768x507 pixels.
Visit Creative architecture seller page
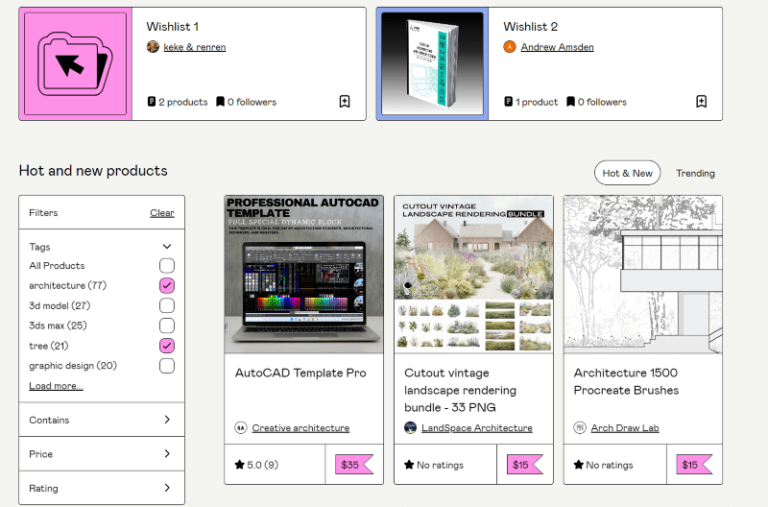[301, 428]
